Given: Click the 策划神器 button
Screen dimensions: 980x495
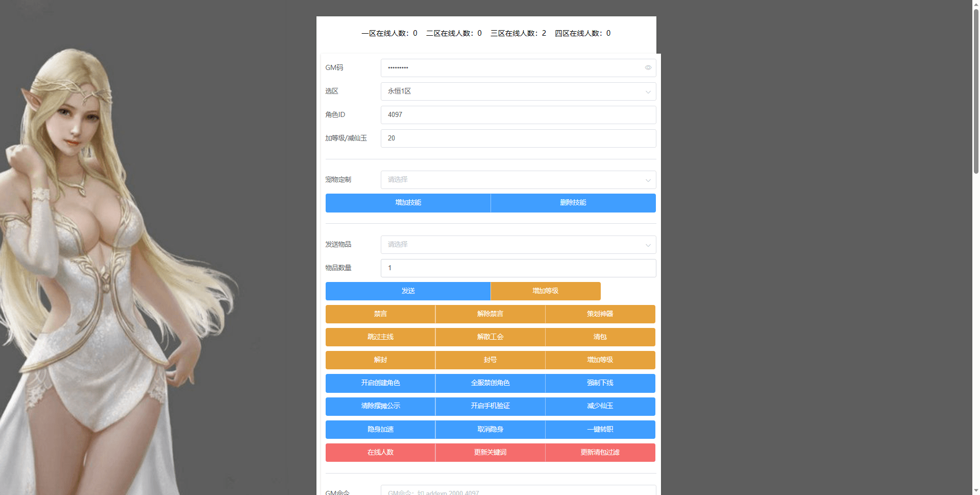Looking at the screenshot, I should click(x=600, y=314).
